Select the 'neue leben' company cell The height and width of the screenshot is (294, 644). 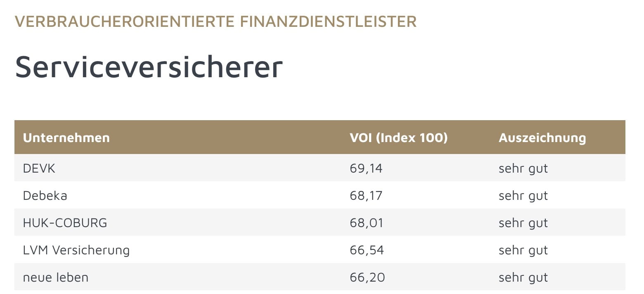(56, 277)
